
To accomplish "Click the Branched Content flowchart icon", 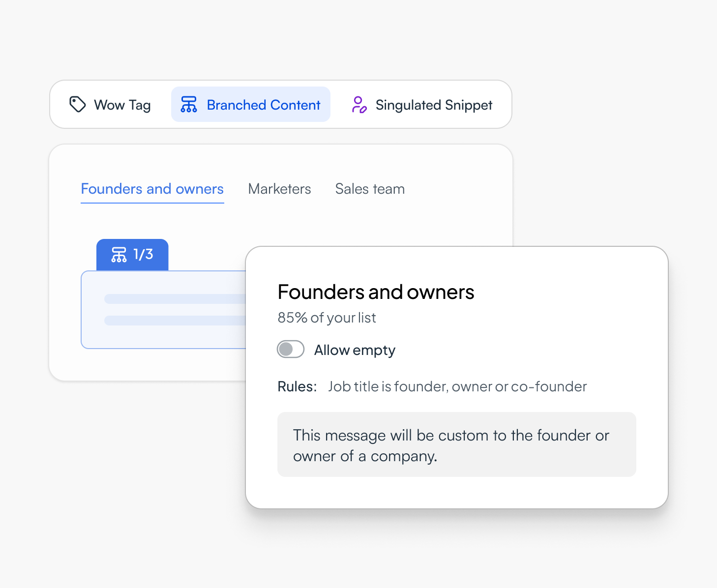I will (189, 104).
